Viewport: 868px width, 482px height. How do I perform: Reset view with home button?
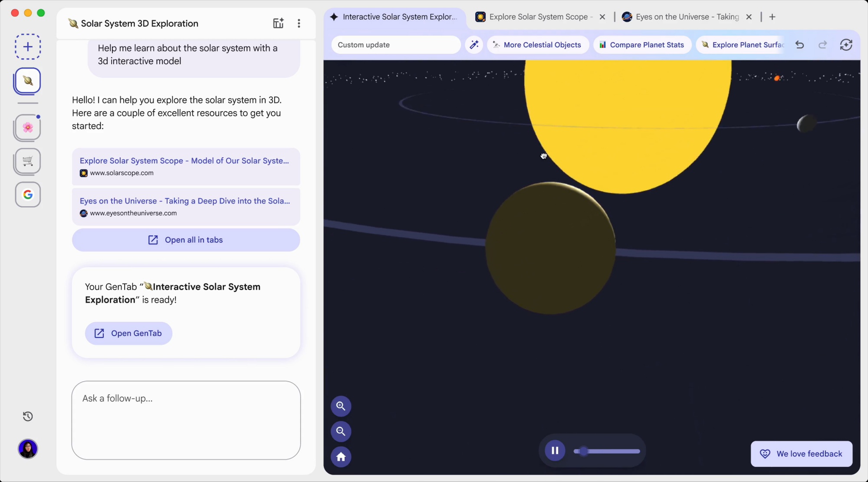point(341,457)
